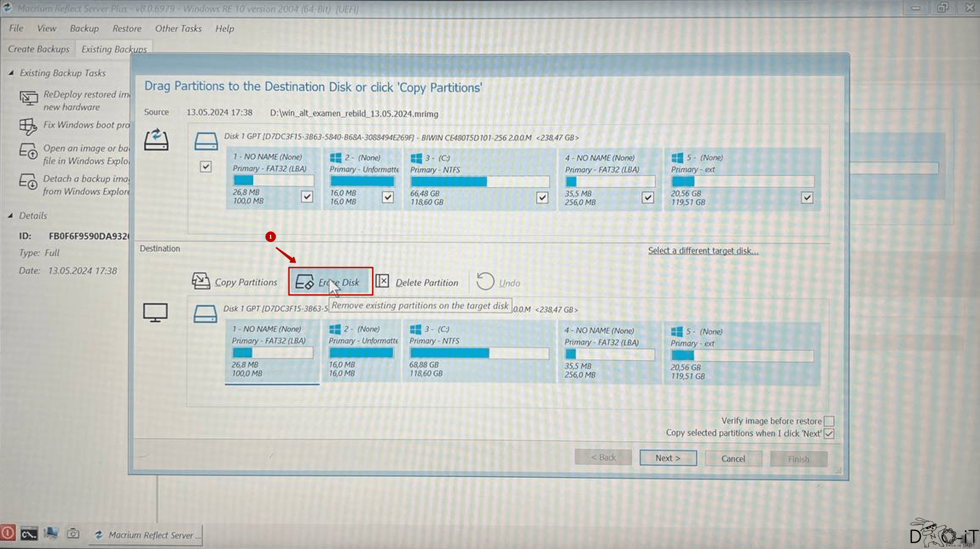
Task: Click Detach a backup image icon
Action: (28, 182)
